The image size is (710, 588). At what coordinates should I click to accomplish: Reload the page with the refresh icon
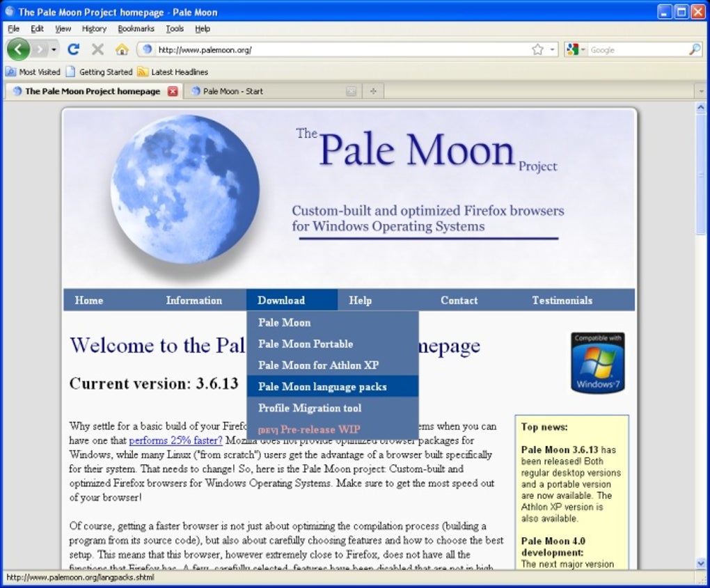click(73, 49)
